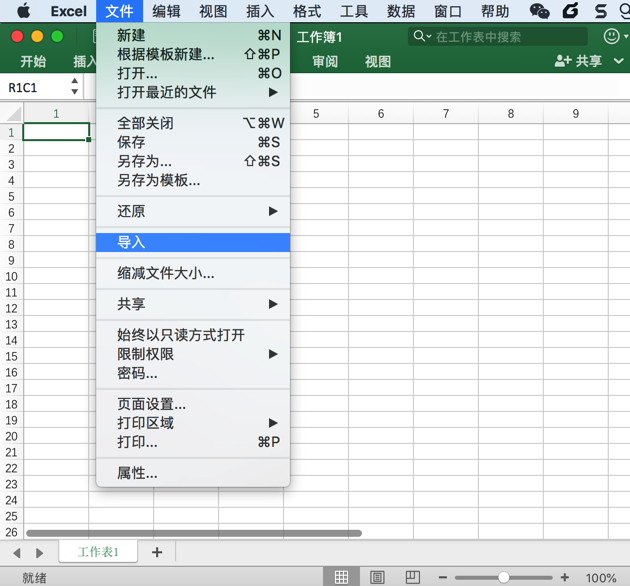Image resolution: width=630 pixels, height=586 pixels.
Task: Open the 数据 menu
Action: point(401,11)
